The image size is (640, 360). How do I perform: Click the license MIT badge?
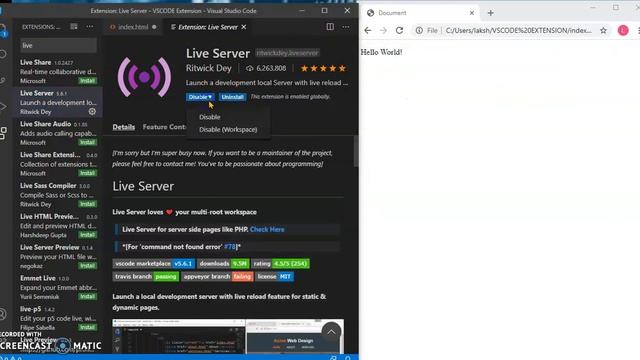click(x=274, y=277)
